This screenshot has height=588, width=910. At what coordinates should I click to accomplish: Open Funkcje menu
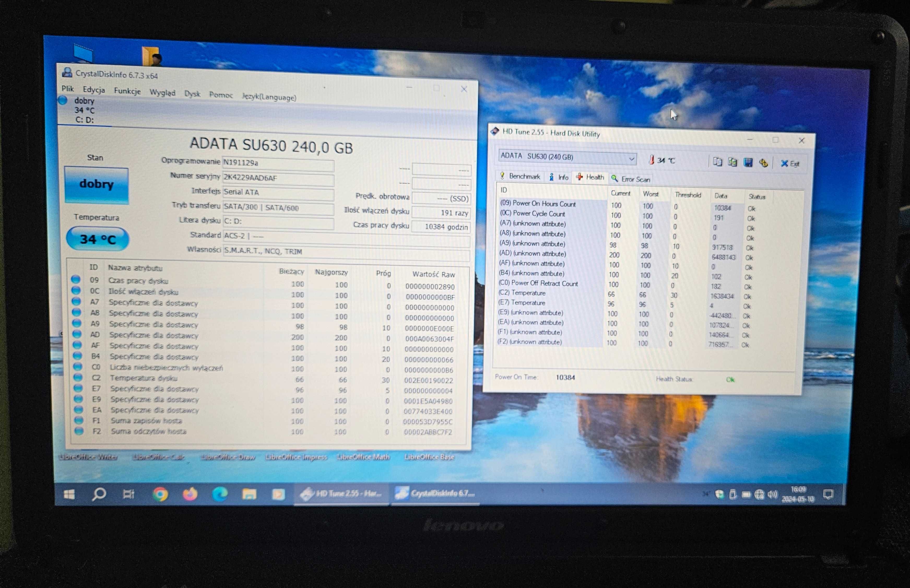click(127, 91)
